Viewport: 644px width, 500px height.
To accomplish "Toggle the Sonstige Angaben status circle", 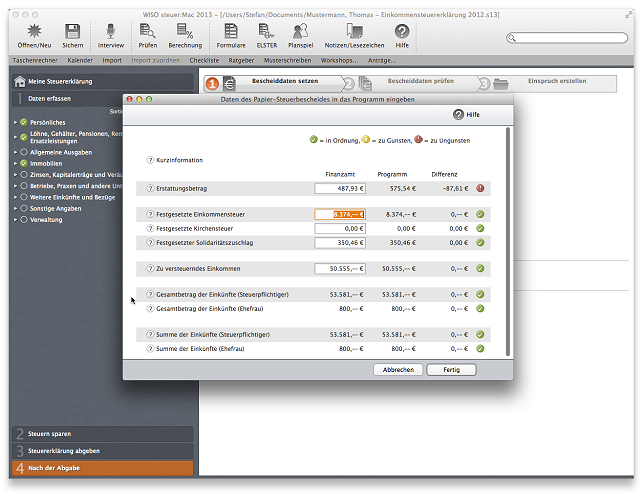I will point(24,207).
